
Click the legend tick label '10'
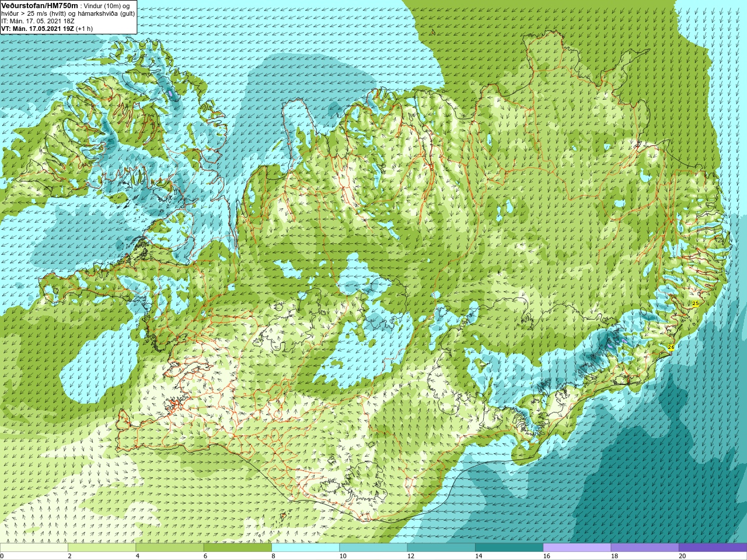tap(343, 556)
